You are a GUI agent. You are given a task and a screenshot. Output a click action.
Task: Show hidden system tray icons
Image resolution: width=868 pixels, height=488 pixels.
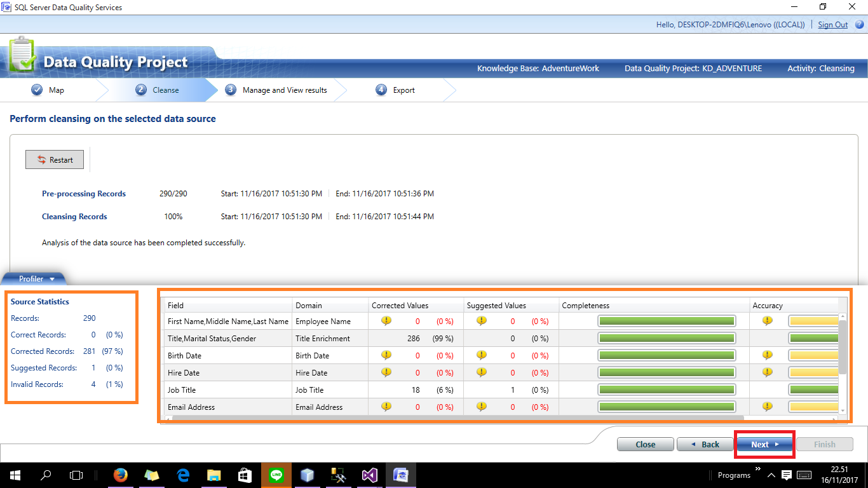(771, 475)
